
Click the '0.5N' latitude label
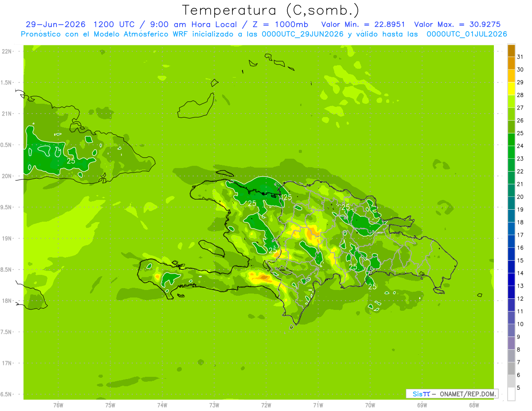click(6, 145)
